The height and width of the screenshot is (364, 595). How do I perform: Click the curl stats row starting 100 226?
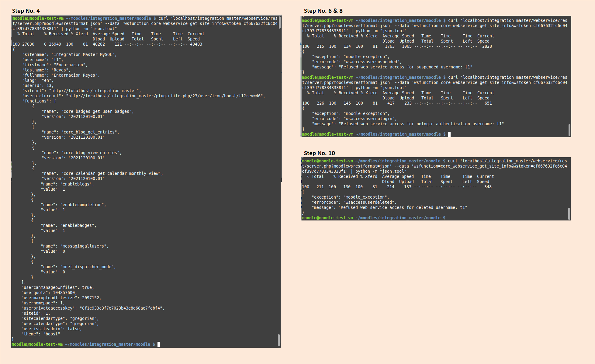point(397,103)
